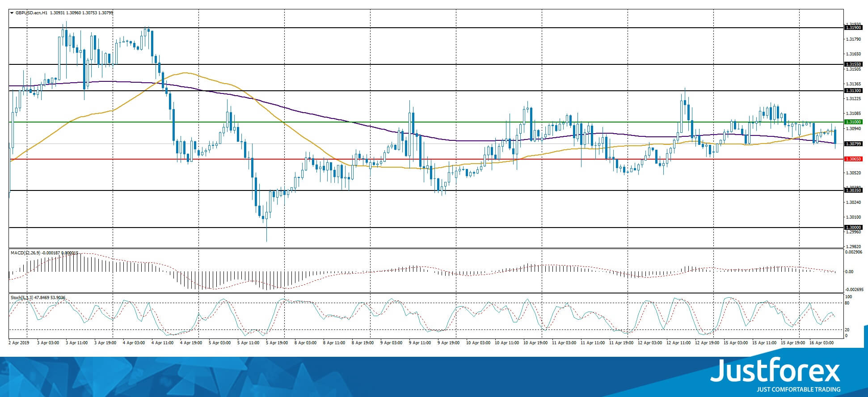This screenshot has width=868, height=397.
Task: Click the 1.31365 value on the price axis
Action: coord(853,84)
